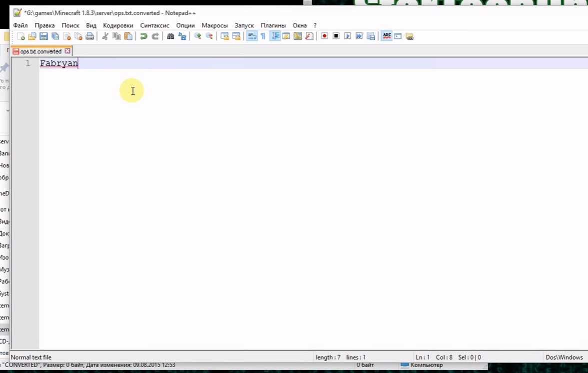Click 'Normal text file' in status bar
The width and height of the screenshot is (588, 373).
click(31, 357)
